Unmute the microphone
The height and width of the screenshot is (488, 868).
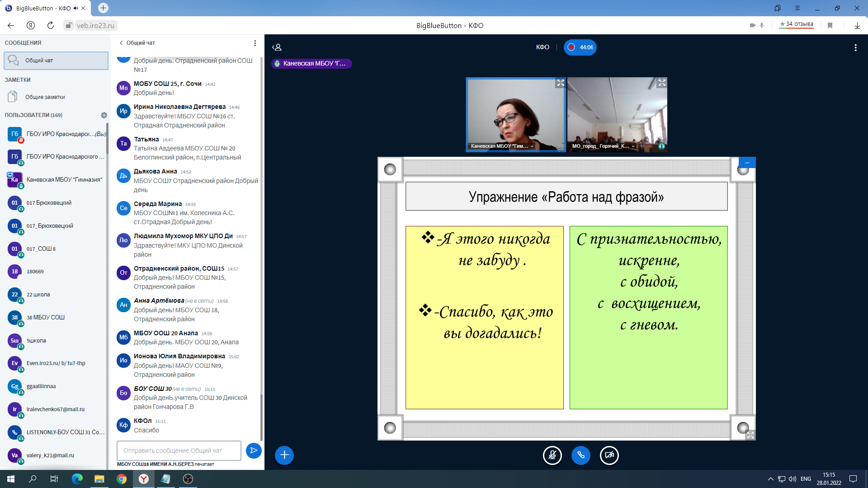point(552,455)
